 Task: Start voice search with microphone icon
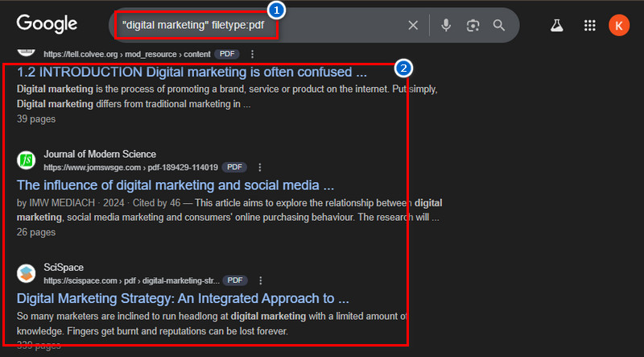[x=446, y=26]
